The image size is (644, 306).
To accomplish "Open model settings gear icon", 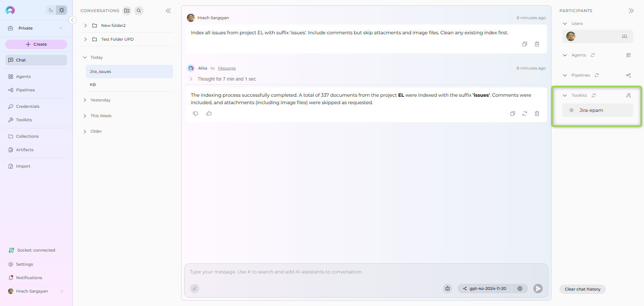I will 520,289.
